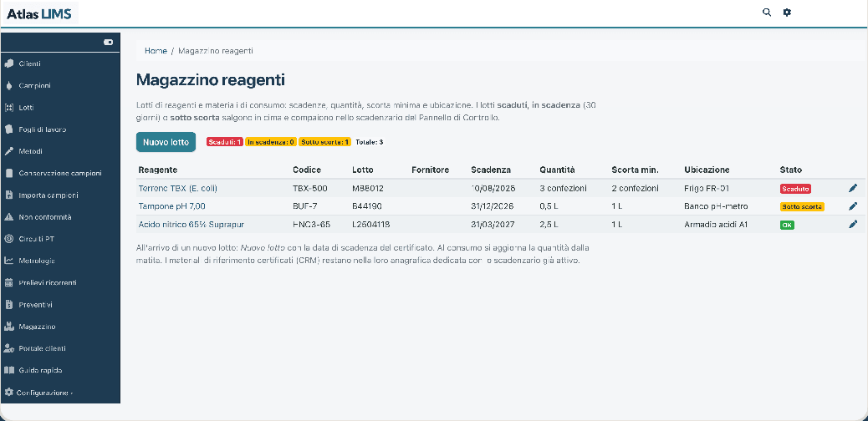
Task: Click the Nuovo lotto button
Action: point(166,142)
